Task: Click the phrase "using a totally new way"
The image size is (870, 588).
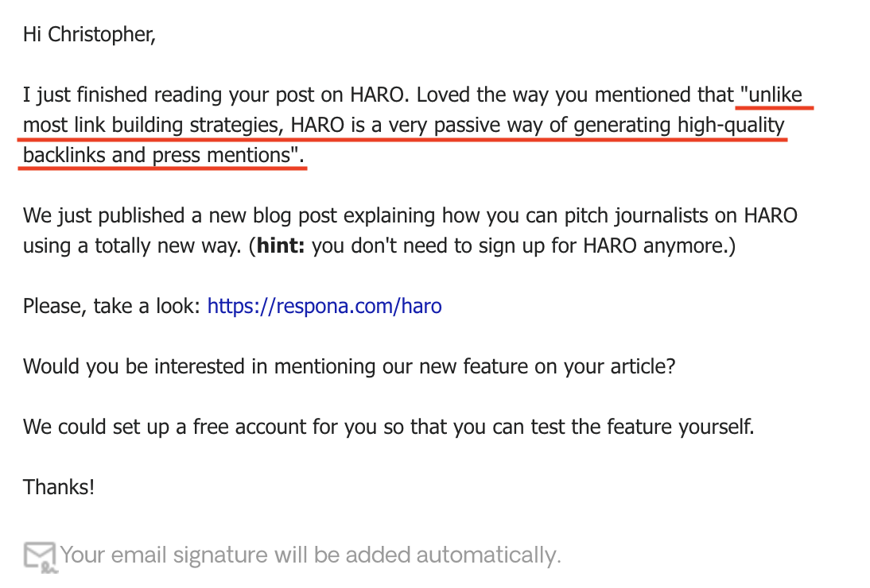Action: pyautogui.click(x=131, y=246)
